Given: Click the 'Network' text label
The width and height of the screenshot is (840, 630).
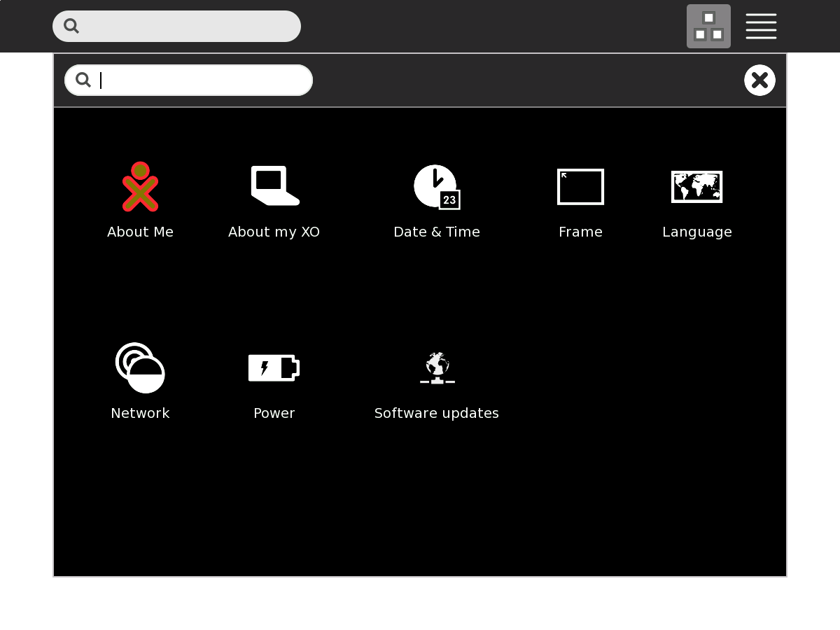Looking at the screenshot, I should [140, 413].
